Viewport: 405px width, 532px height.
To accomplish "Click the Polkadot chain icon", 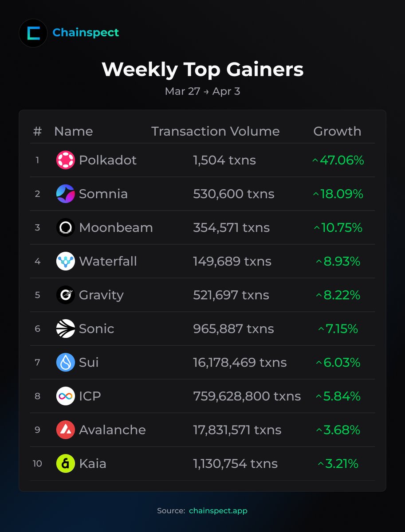I will [66, 160].
